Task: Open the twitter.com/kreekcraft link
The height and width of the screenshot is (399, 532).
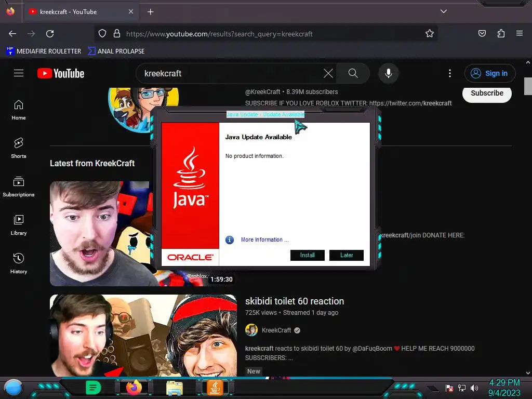Action: pyautogui.click(x=410, y=103)
